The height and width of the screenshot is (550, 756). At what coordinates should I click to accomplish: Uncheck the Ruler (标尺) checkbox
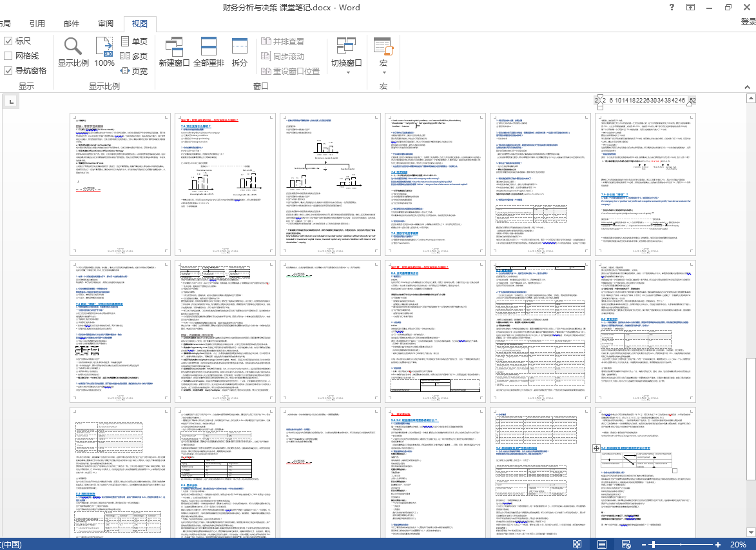pyautogui.click(x=8, y=41)
